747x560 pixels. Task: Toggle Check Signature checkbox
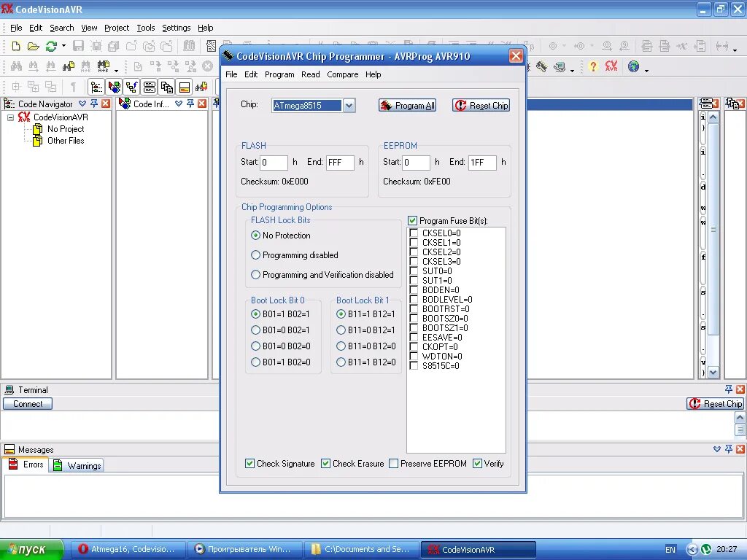click(x=249, y=463)
